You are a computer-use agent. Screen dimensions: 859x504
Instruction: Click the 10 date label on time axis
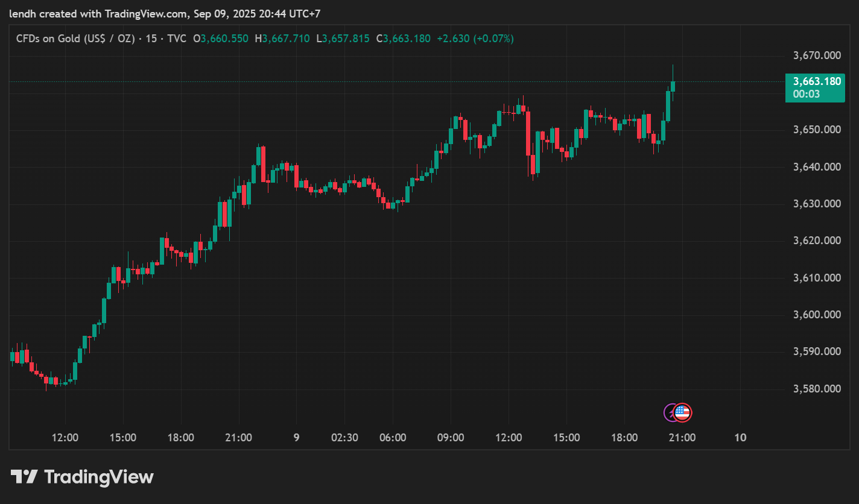[741, 438]
